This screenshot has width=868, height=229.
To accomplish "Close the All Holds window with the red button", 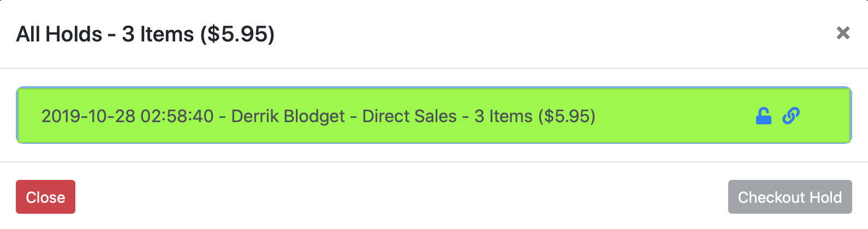I will [x=45, y=197].
